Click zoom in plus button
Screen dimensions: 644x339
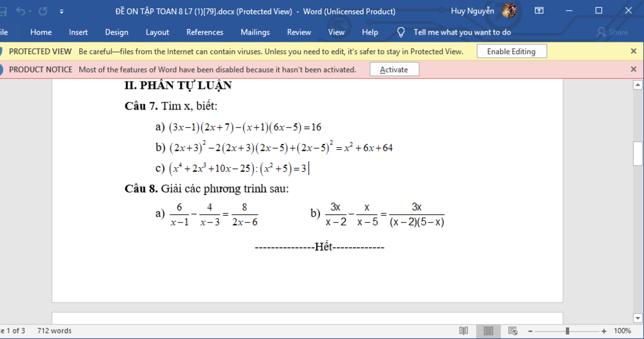tap(604, 331)
